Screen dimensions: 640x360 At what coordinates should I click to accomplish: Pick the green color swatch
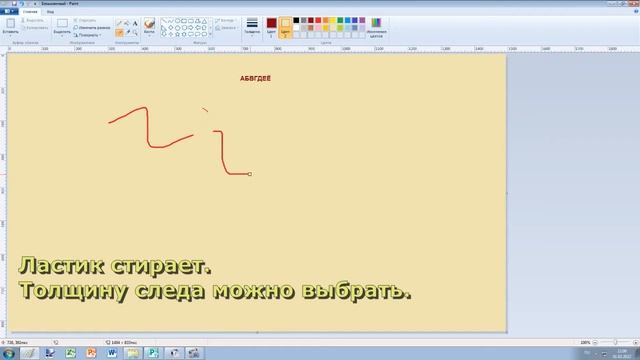point(340,20)
